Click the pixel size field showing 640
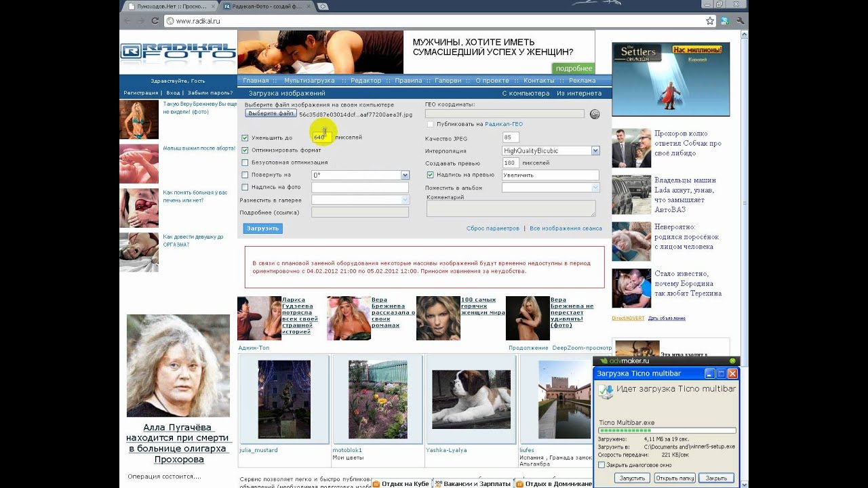This screenshot has height=488, width=868. pos(321,138)
